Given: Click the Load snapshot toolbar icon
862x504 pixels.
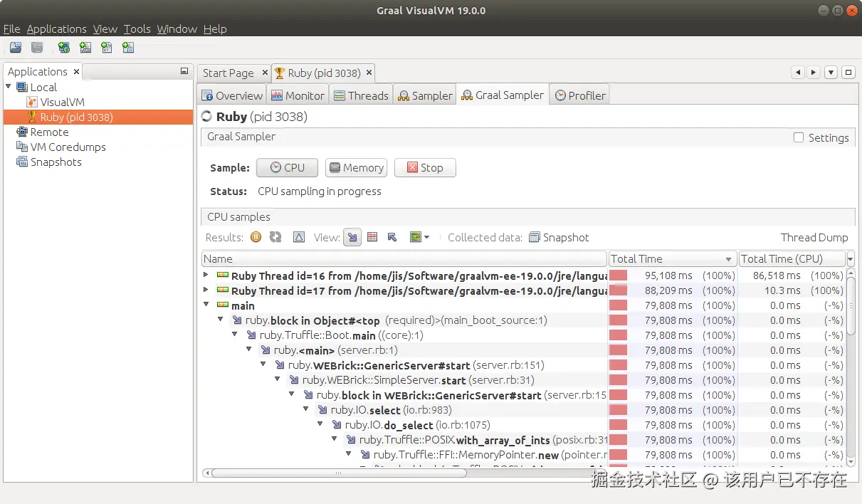Looking at the screenshot, I should [16, 48].
